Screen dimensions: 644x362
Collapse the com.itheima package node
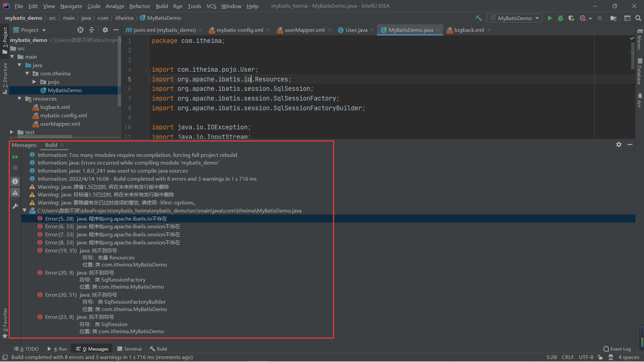pos(27,73)
